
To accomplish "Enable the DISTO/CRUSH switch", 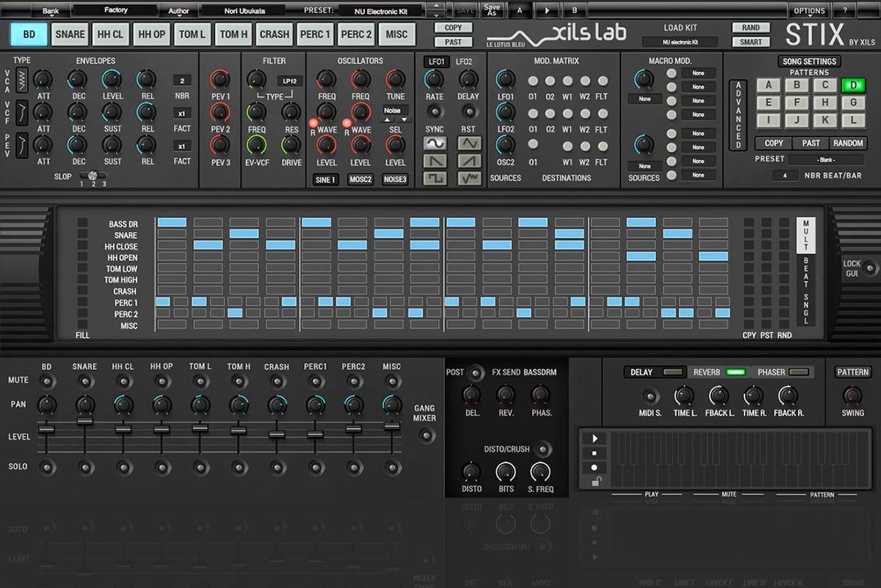I will 542,449.
